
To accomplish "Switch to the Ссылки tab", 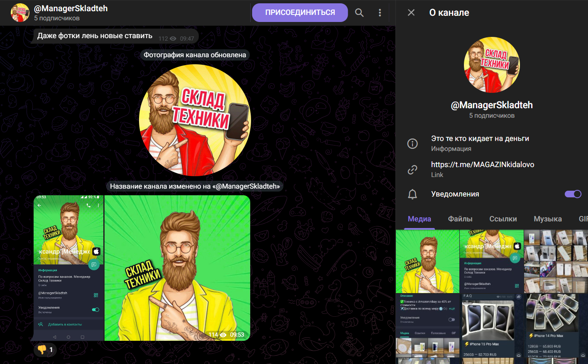I will point(503,219).
